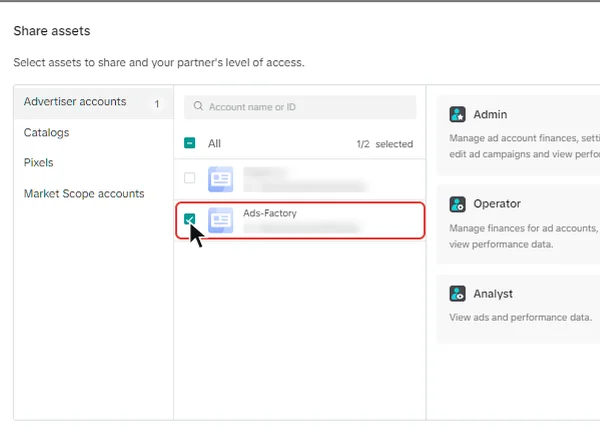Click the Admin role icon

click(x=457, y=114)
